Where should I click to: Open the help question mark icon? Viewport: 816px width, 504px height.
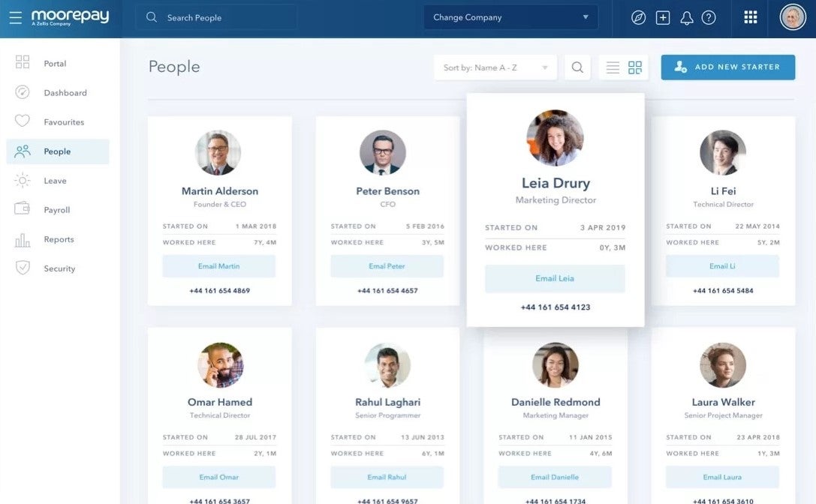click(x=709, y=18)
